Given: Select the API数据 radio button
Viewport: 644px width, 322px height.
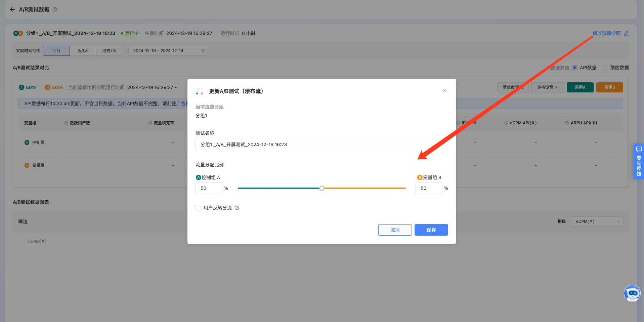Looking at the screenshot, I should 574,68.
